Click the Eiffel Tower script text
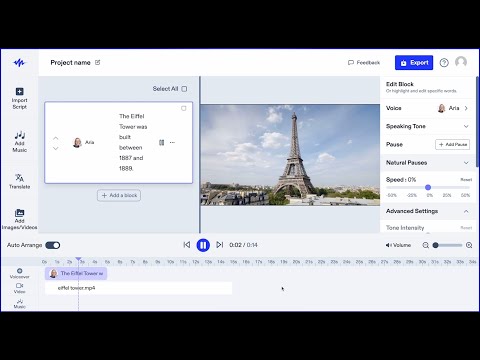 pyautogui.click(x=133, y=142)
